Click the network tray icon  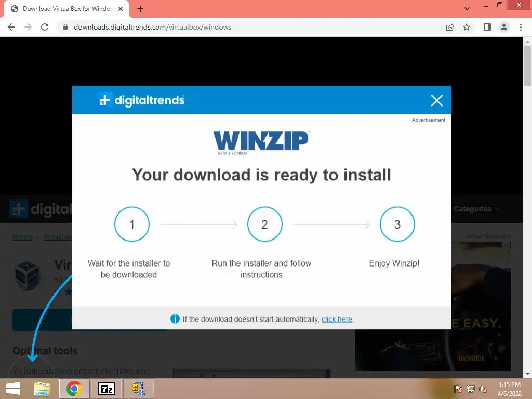click(471, 389)
